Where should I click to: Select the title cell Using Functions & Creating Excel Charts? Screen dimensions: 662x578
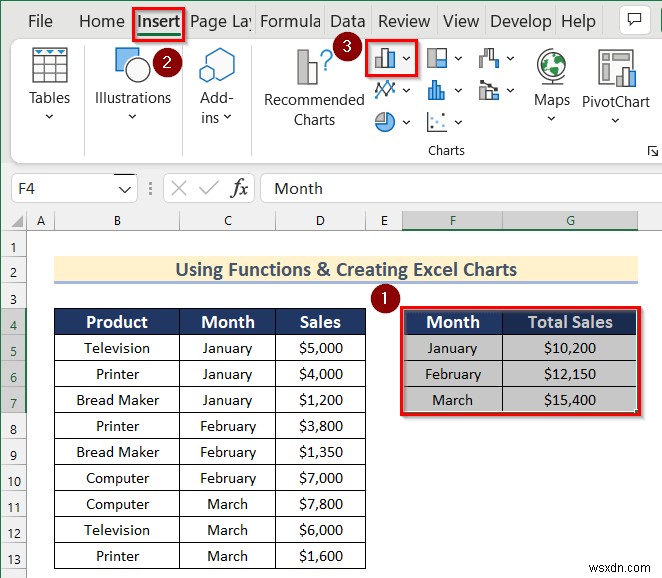click(x=346, y=269)
